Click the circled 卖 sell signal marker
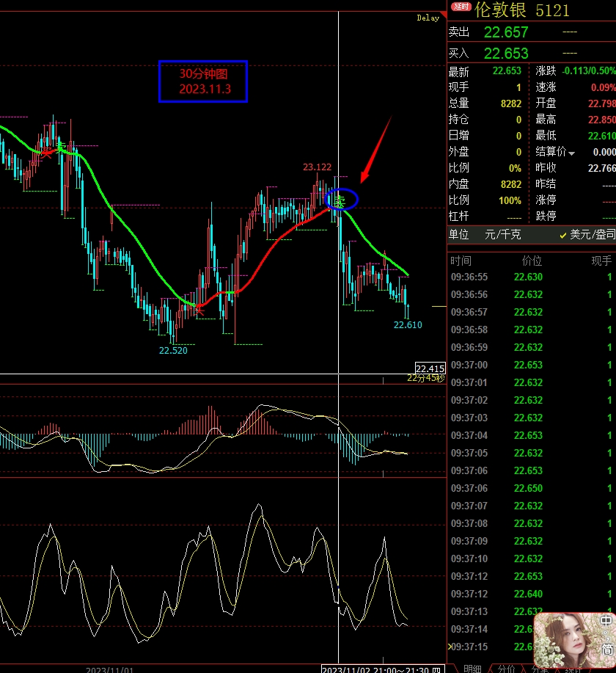Viewport: 616px width, 673px height. 340,199
